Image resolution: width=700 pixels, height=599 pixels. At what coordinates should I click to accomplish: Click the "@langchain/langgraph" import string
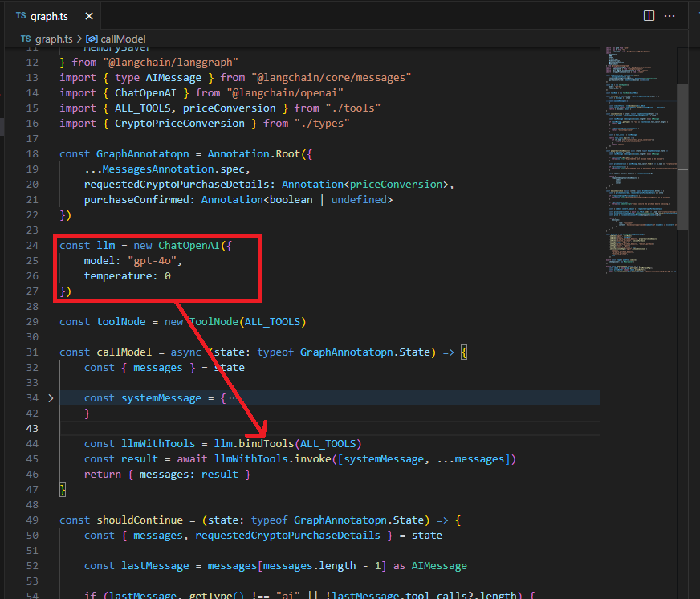pos(170,62)
